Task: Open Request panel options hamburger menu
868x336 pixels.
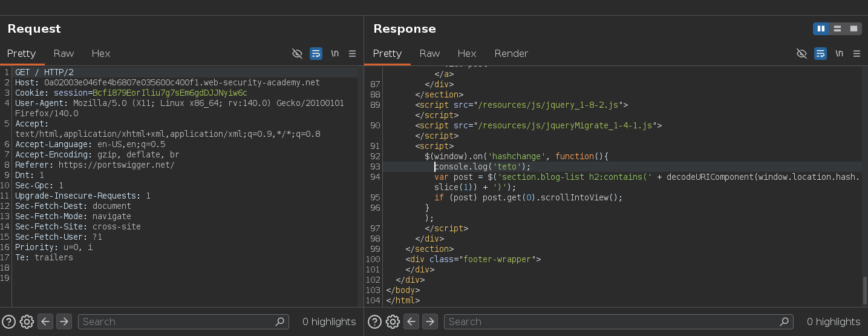Action: click(352, 53)
